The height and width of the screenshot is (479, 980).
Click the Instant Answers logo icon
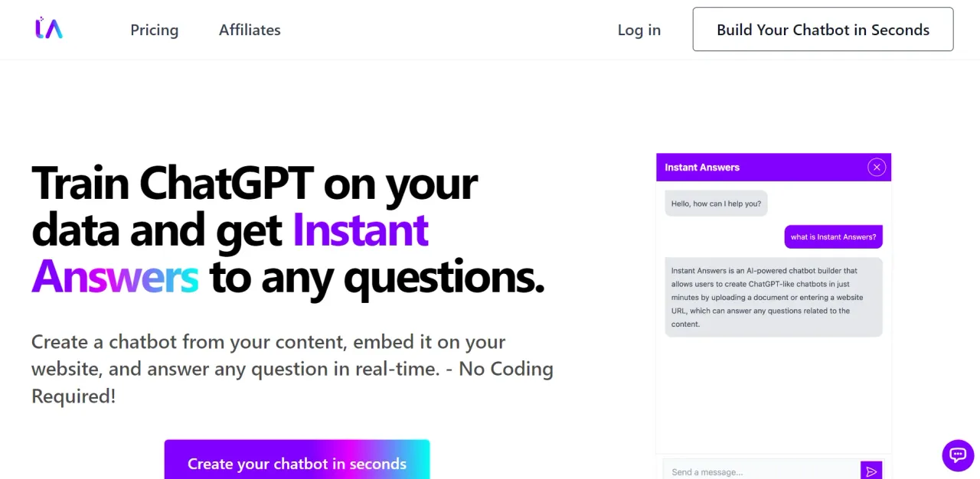[49, 29]
